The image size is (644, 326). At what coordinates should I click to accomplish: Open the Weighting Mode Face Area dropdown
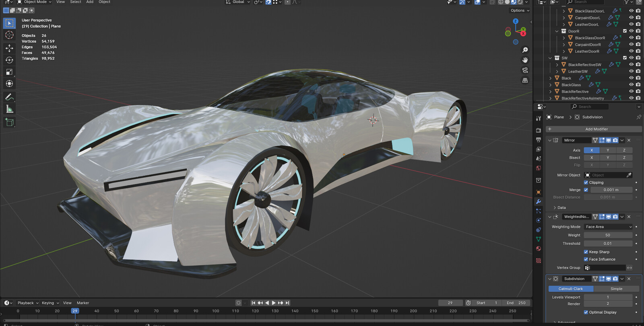[x=608, y=227]
